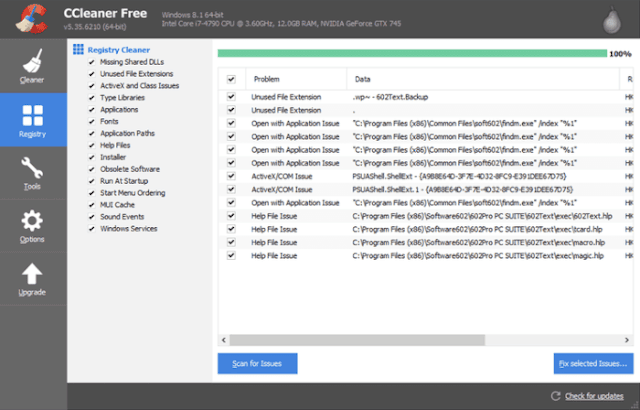640x410 pixels.
Task: Click the left arrow of the horizontal scrollbar
Action: point(224,340)
